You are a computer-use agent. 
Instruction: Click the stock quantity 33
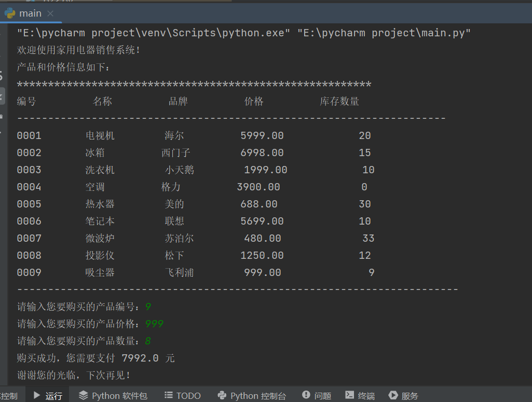pos(369,238)
